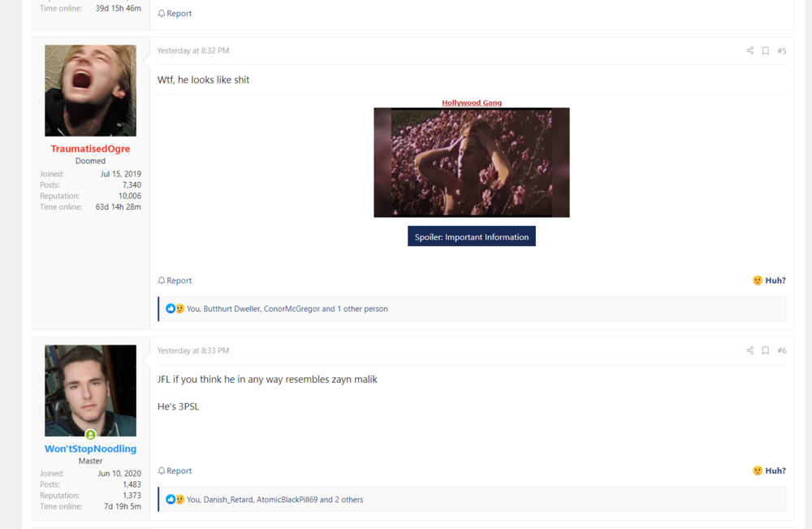
Task: Open permalink #5 for the post
Action: [781, 50]
